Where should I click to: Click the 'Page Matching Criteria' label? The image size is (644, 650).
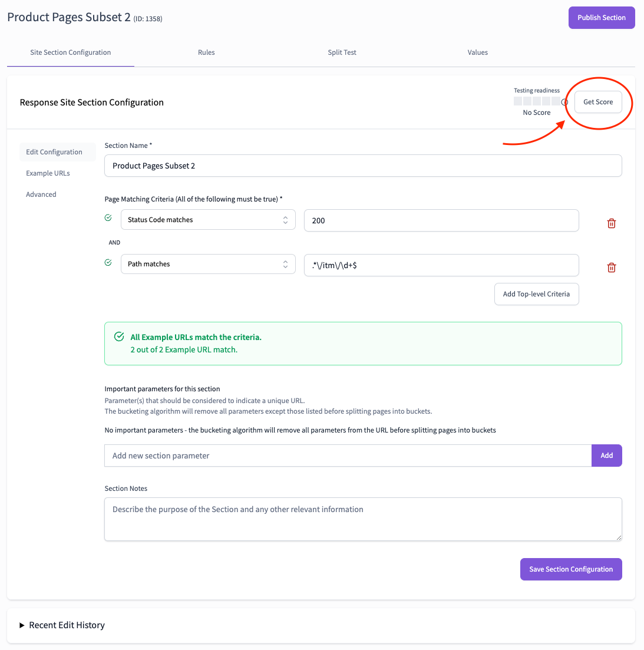(x=193, y=199)
